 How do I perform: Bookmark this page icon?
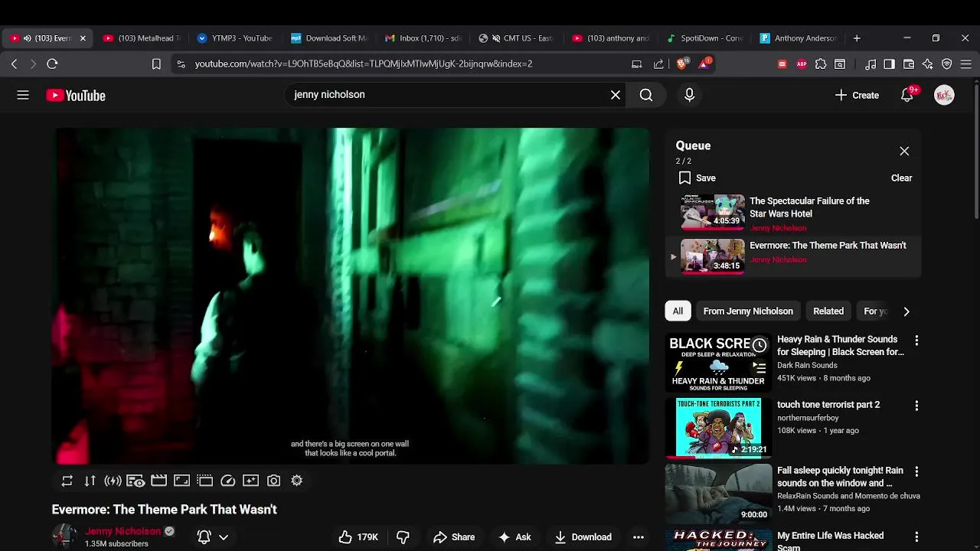pyautogui.click(x=156, y=64)
